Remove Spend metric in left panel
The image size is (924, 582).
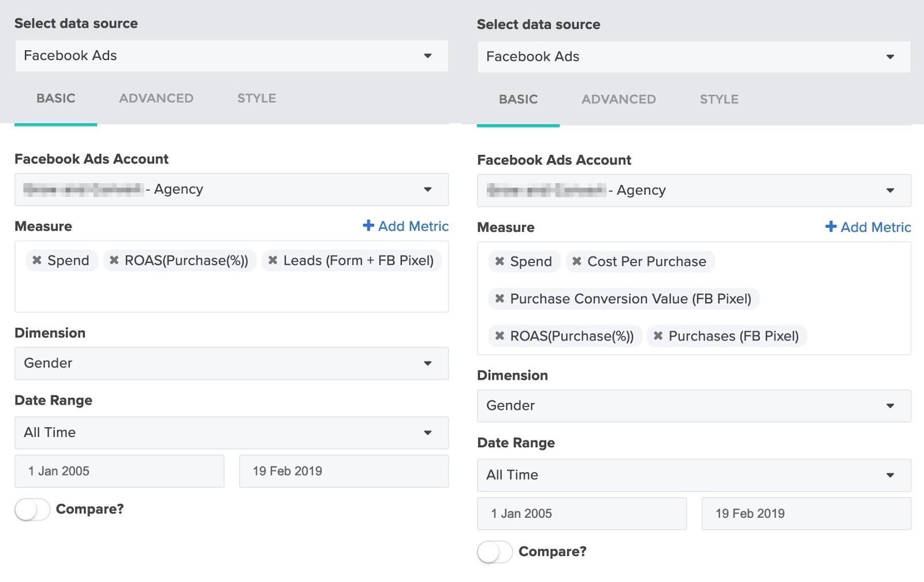click(x=37, y=261)
